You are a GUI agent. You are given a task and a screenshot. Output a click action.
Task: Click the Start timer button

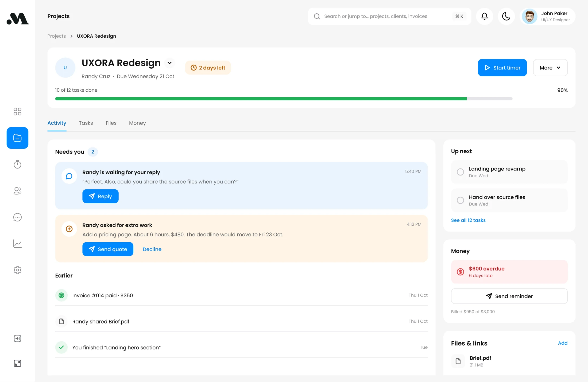[502, 68]
